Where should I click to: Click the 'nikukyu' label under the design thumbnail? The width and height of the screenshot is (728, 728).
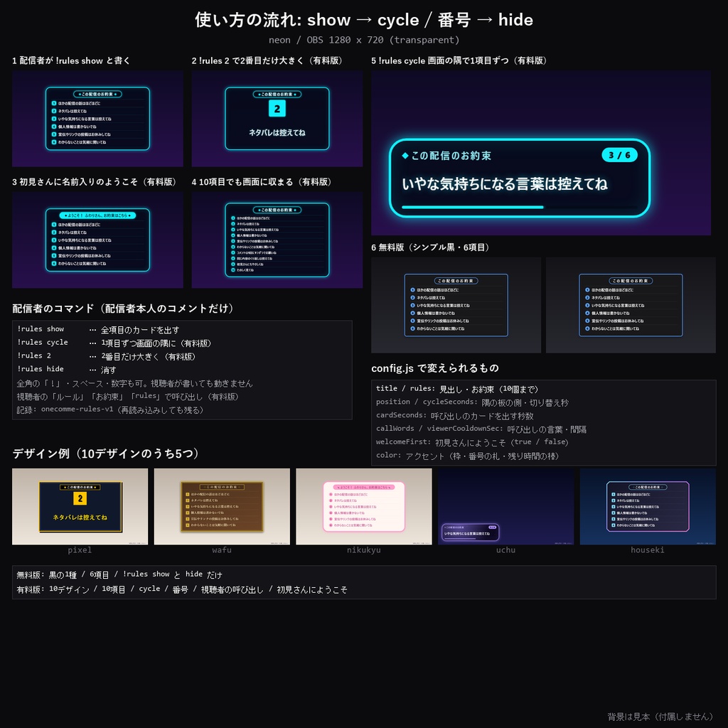point(364,550)
